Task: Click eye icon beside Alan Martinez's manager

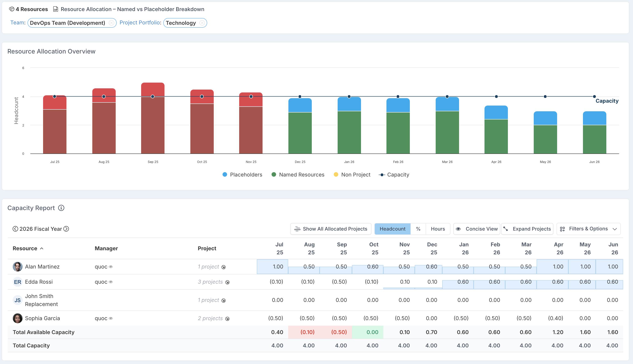Action: click(111, 267)
